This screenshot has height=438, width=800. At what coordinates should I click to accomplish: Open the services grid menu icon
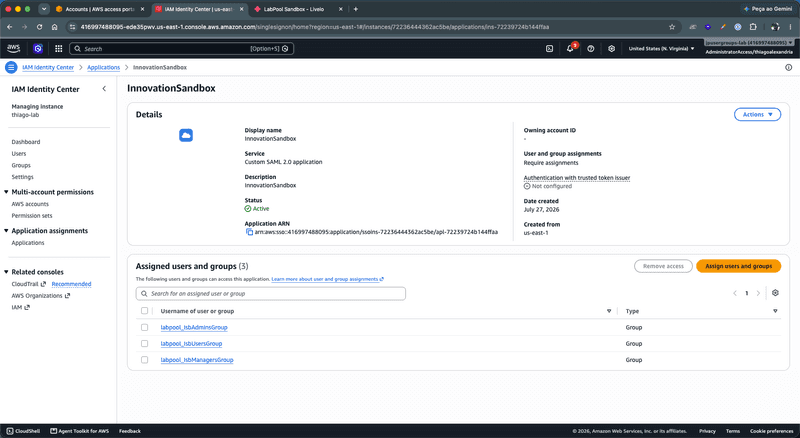[59, 48]
